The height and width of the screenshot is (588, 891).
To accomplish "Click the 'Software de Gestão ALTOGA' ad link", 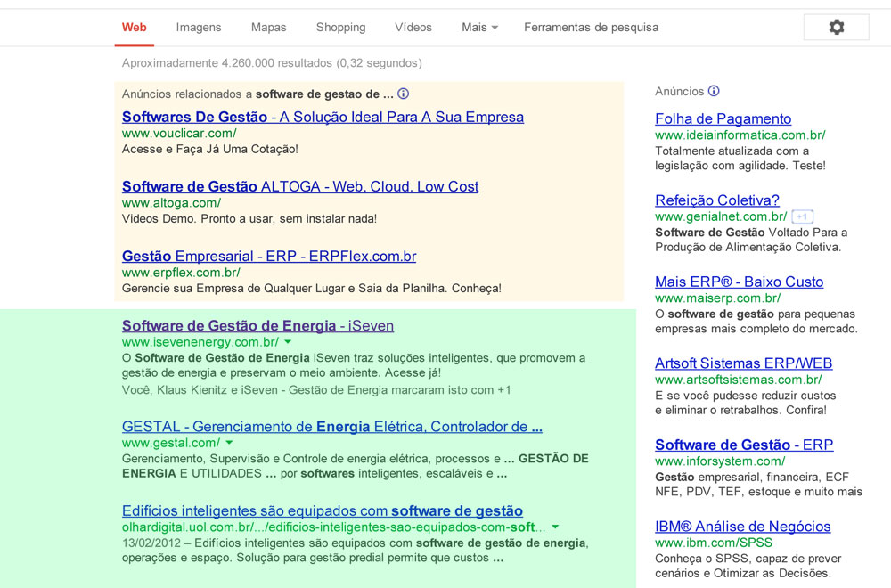I will [300, 186].
